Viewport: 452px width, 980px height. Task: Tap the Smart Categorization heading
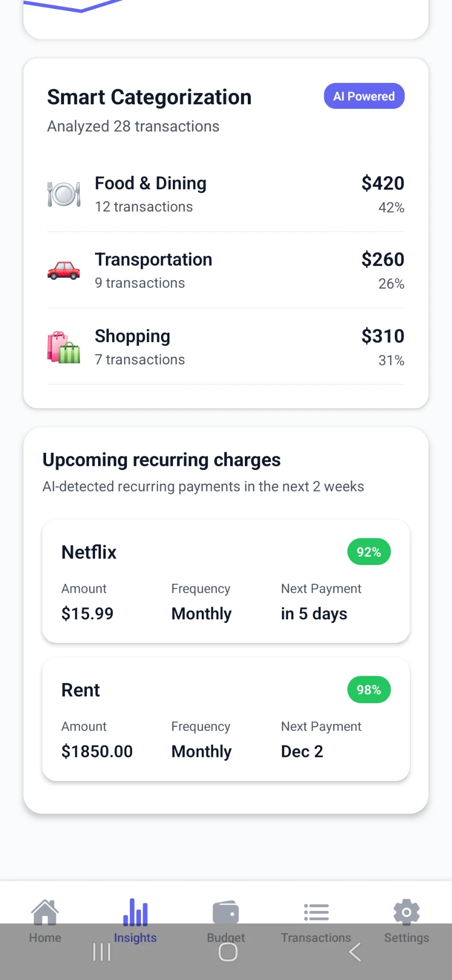[149, 97]
